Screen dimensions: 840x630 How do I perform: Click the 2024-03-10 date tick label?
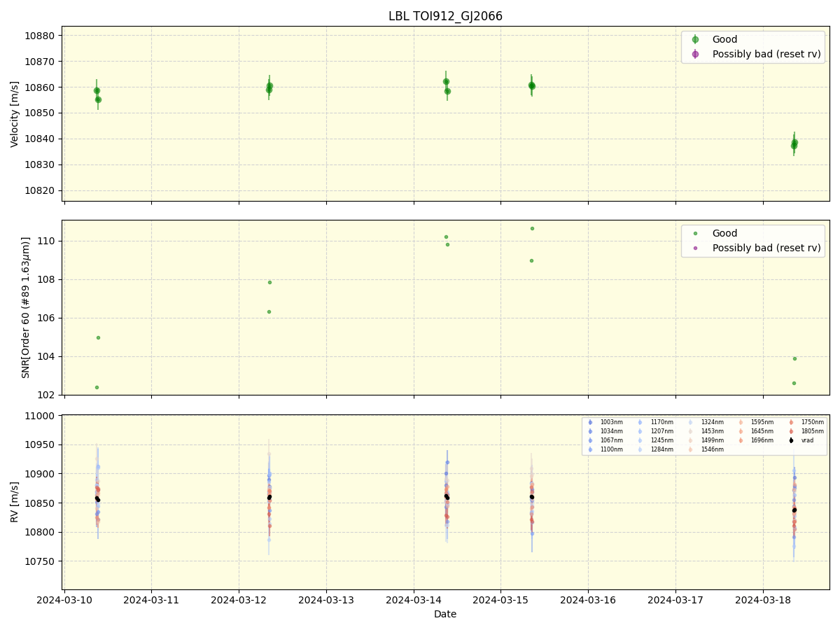click(64, 600)
